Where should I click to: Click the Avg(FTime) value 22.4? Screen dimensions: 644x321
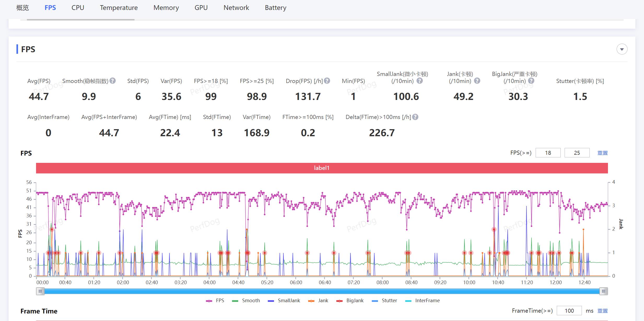170,133
